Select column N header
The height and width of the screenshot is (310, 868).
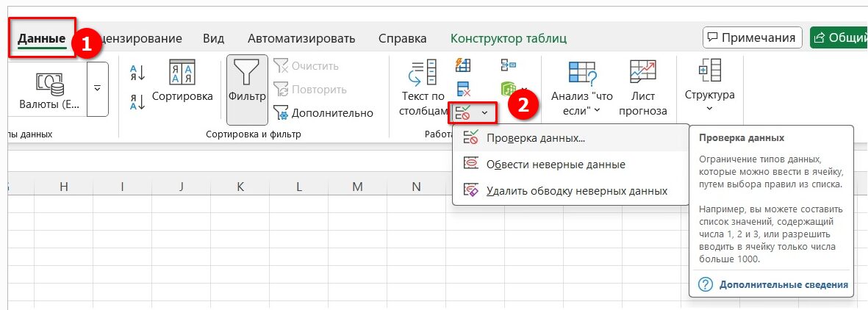tap(416, 187)
